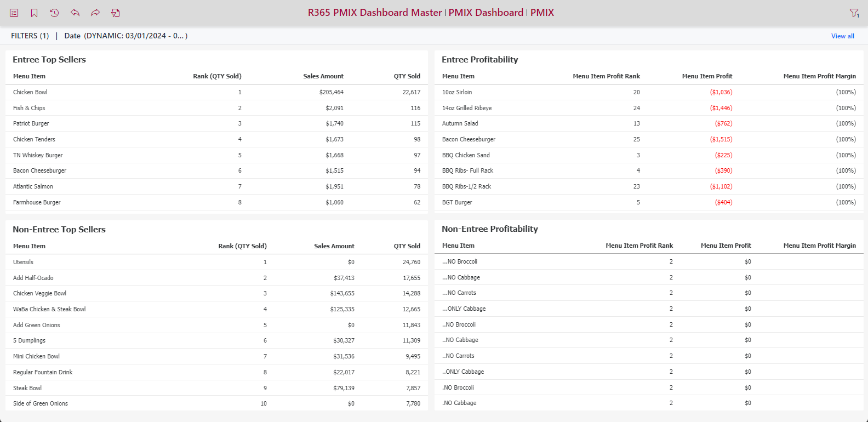The height and width of the screenshot is (422, 868).
Task: Select the Add Green Onions row
Action: 216,325
